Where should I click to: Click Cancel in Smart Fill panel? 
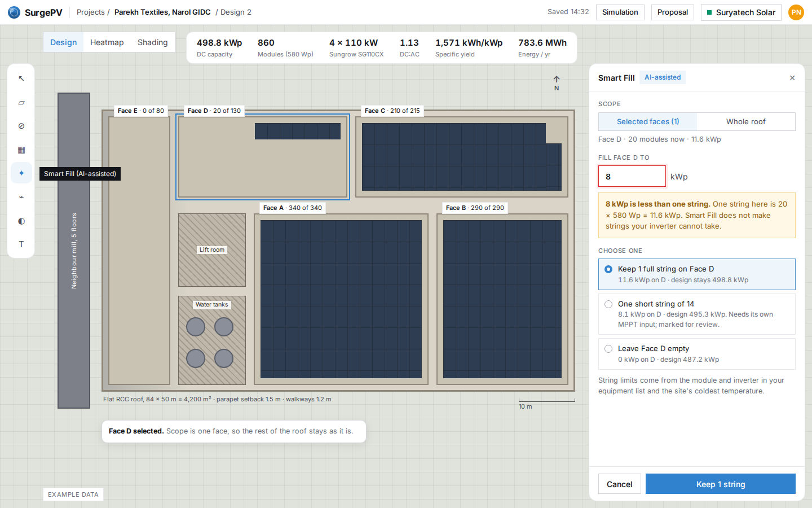[x=620, y=484]
